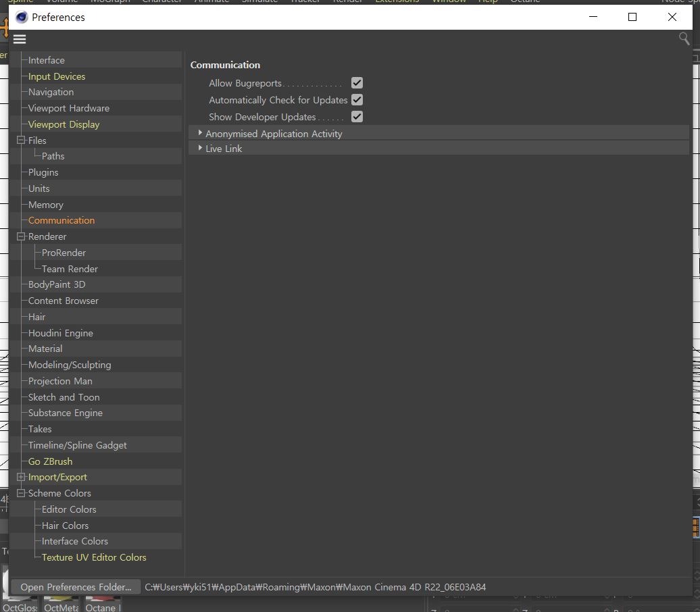Select ProRender under Renderer
This screenshot has height=612, width=700.
point(64,253)
